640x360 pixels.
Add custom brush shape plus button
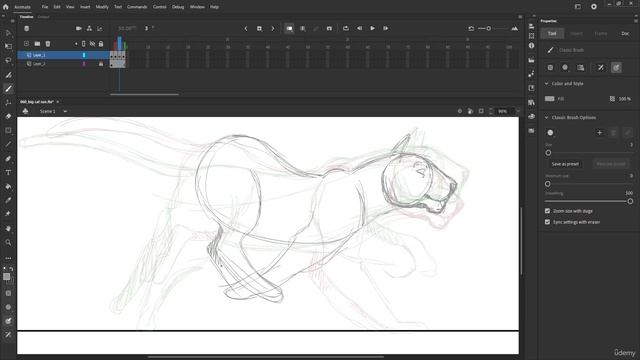point(599,133)
